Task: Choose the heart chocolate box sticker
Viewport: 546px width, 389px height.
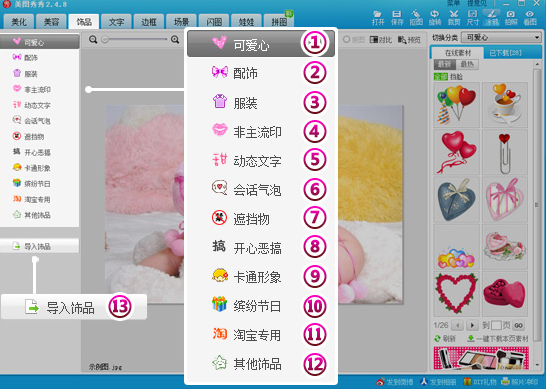Action: tap(505, 294)
